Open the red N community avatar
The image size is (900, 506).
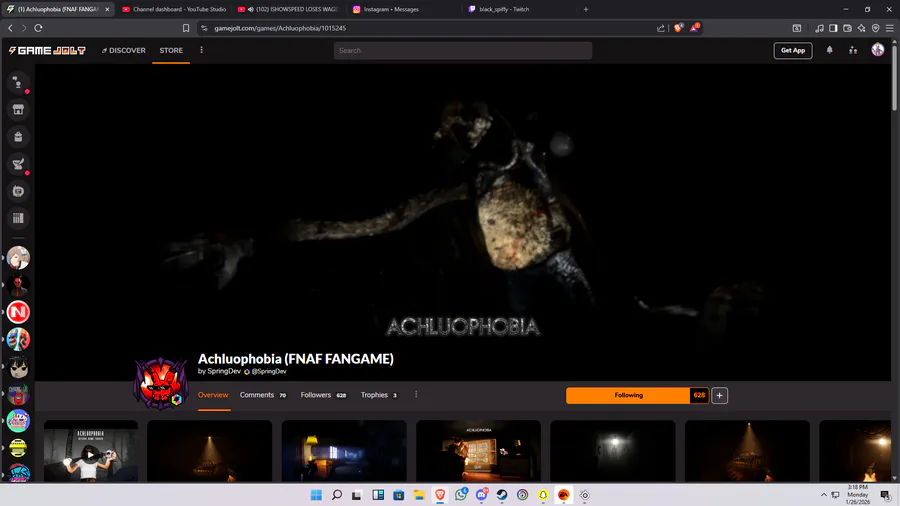pyautogui.click(x=18, y=312)
